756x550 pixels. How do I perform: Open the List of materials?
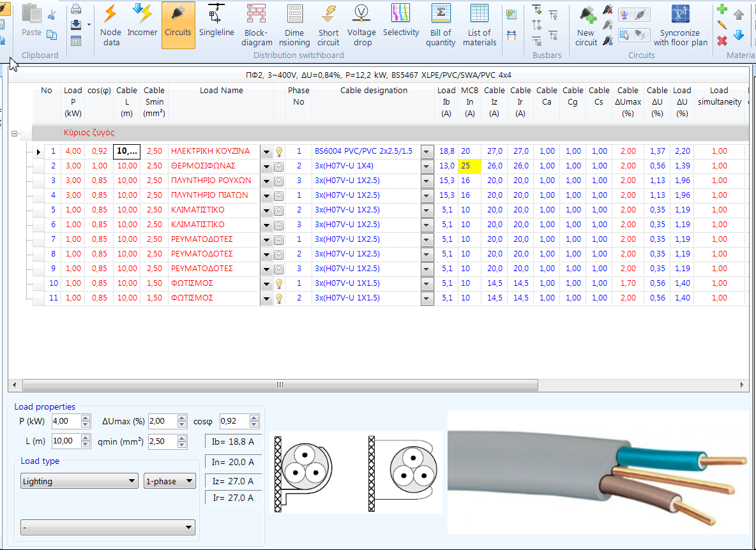tap(480, 26)
